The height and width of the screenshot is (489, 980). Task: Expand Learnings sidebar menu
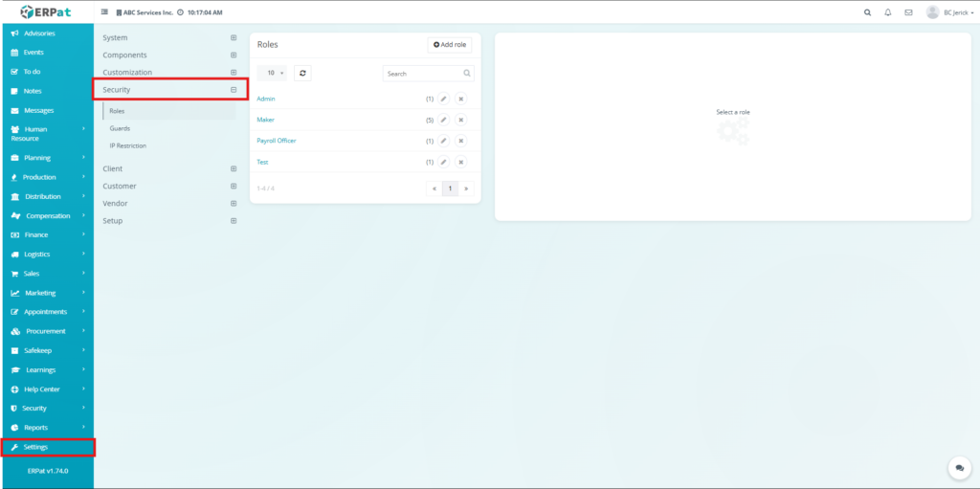click(x=47, y=370)
